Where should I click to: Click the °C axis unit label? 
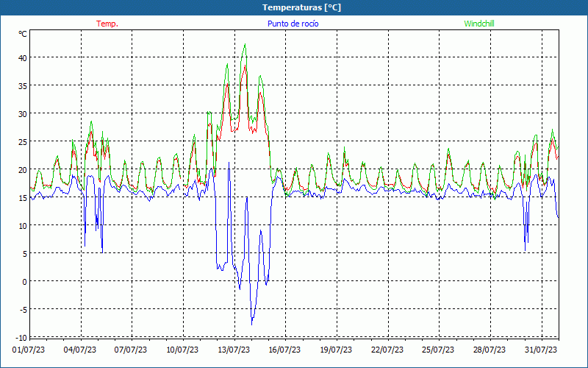pos(23,34)
